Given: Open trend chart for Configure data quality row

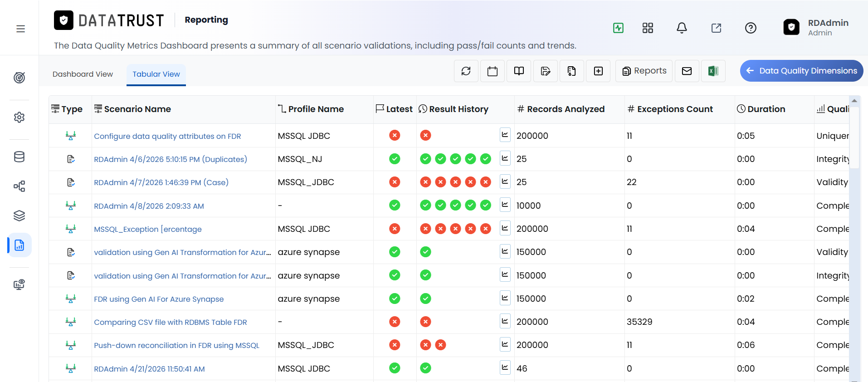Looking at the screenshot, I should [505, 135].
